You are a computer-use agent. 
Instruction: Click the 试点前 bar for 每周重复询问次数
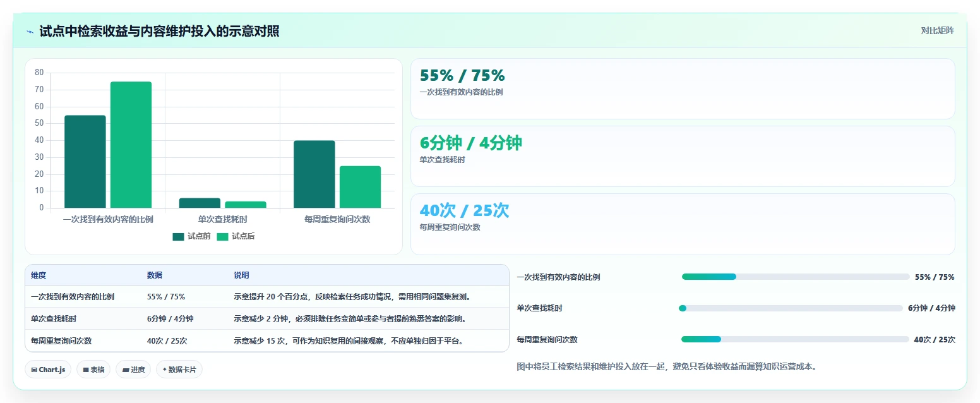pos(314,174)
